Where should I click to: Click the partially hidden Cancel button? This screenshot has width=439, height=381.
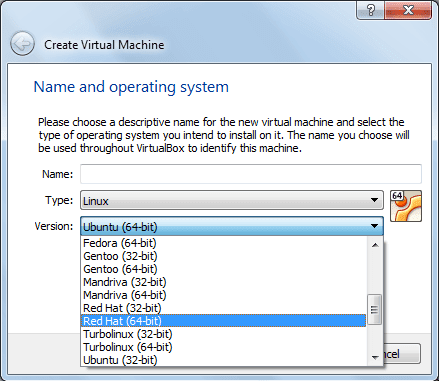point(402,354)
